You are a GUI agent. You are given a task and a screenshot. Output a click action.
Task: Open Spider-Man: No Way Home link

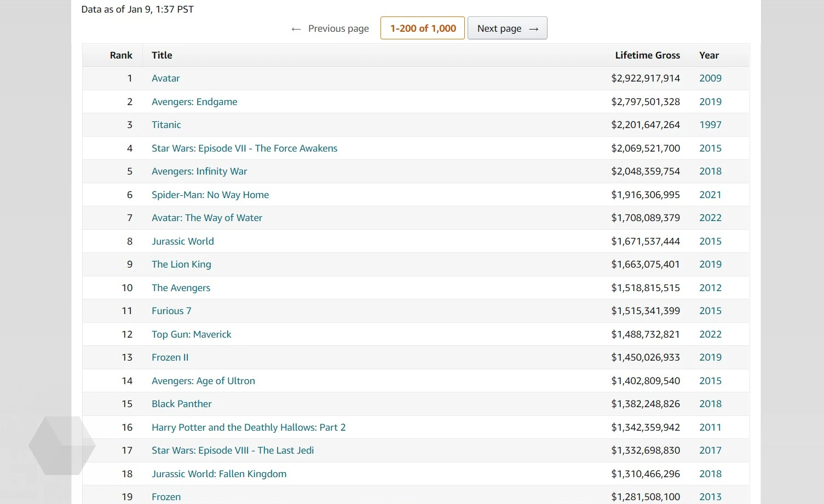[210, 195]
